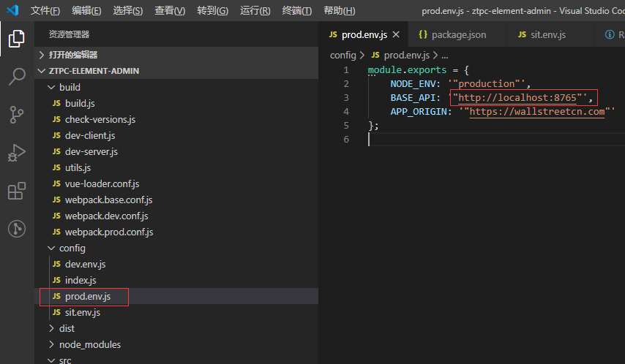Click line number 3 in the gutter
The height and width of the screenshot is (364, 625).
[x=346, y=97]
